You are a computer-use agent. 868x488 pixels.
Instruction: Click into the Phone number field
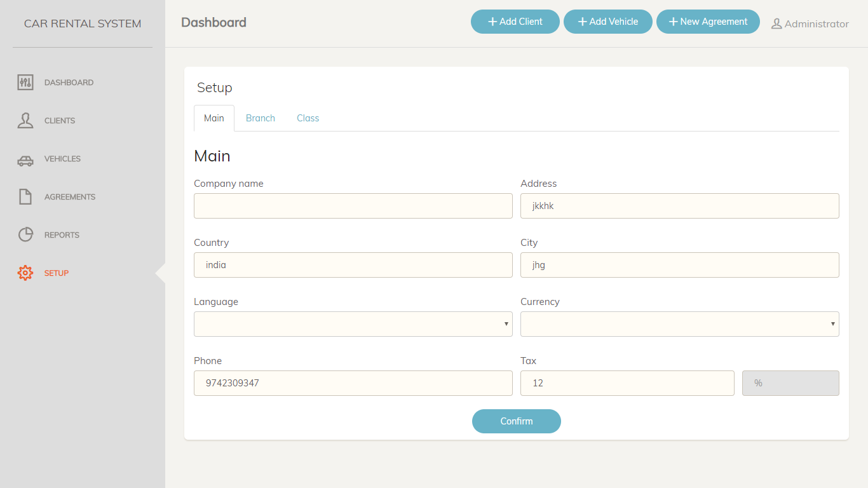click(x=353, y=383)
